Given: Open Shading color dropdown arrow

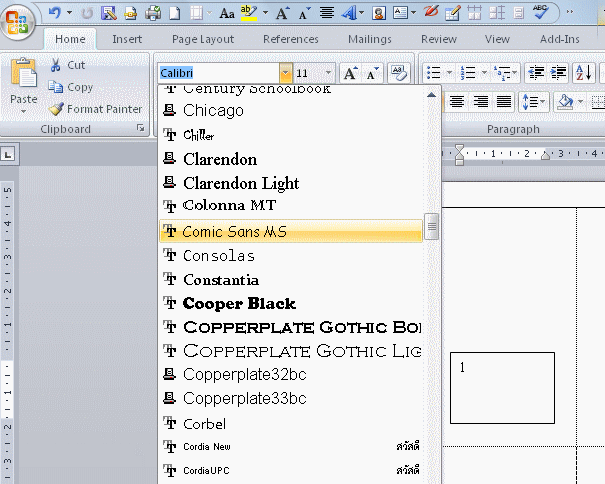Looking at the screenshot, I should tap(580, 102).
